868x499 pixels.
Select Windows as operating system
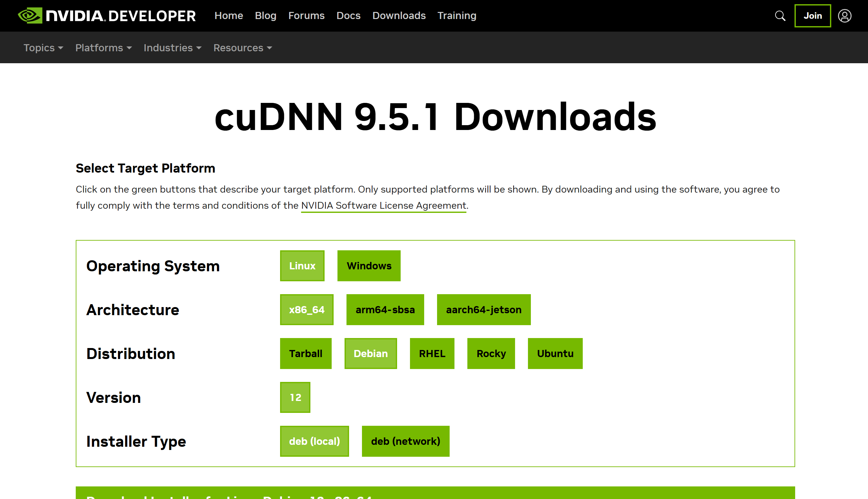369,265
